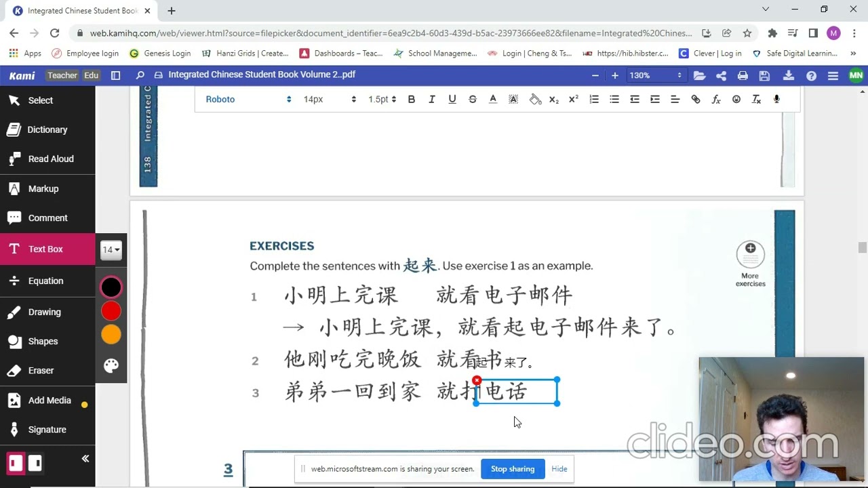Apply subscript formatting

553,99
